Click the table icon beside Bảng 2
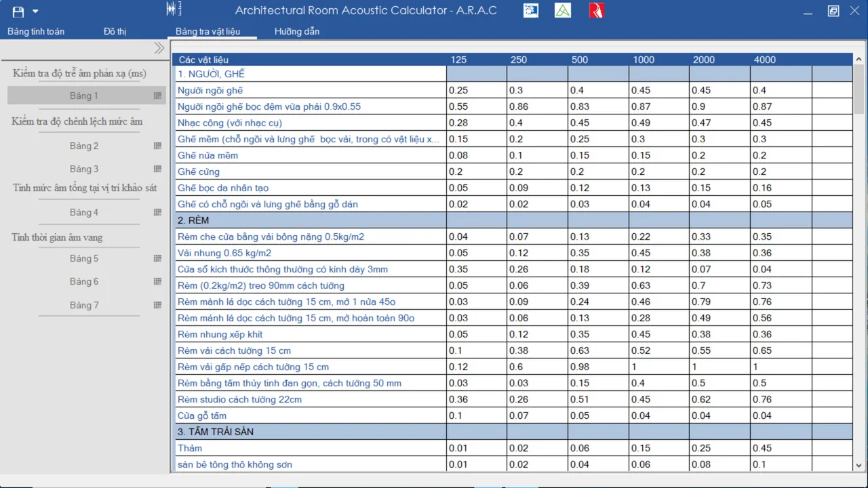This screenshot has width=868, height=488. [157, 146]
